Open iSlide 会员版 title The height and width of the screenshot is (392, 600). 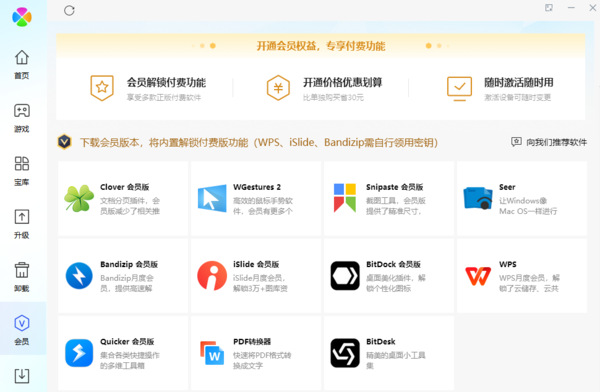coord(256,264)
